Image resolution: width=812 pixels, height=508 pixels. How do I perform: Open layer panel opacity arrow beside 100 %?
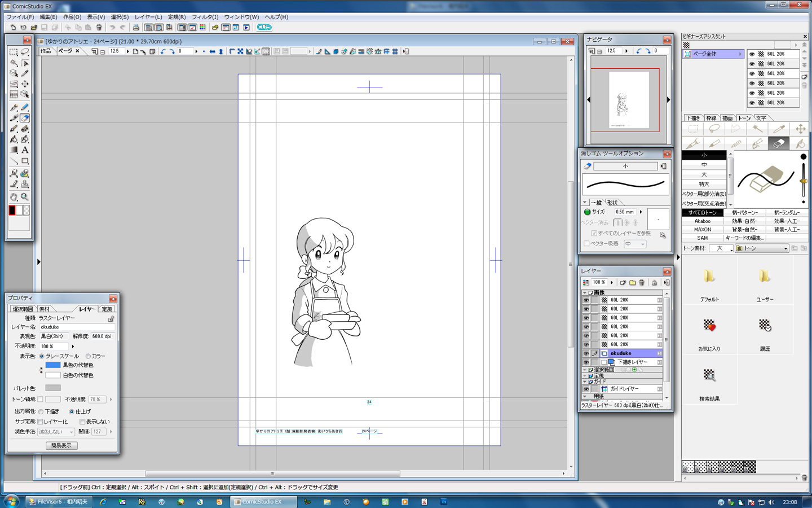[612, 282]
